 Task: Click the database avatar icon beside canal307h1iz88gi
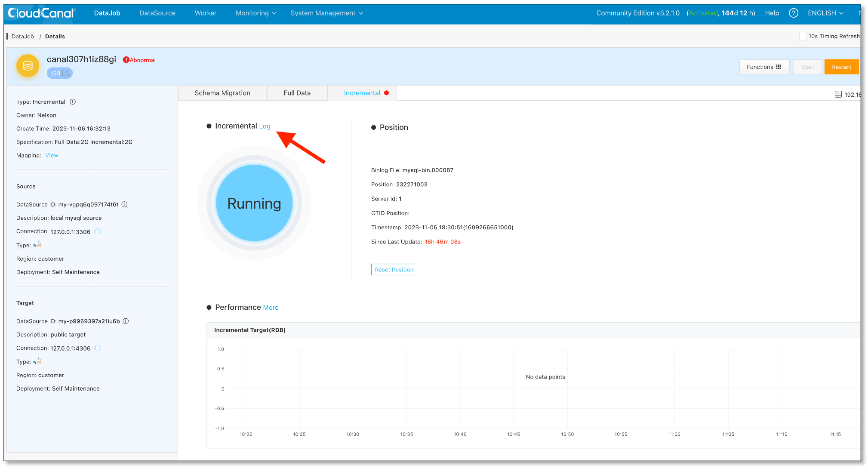[x=27, y=66]
